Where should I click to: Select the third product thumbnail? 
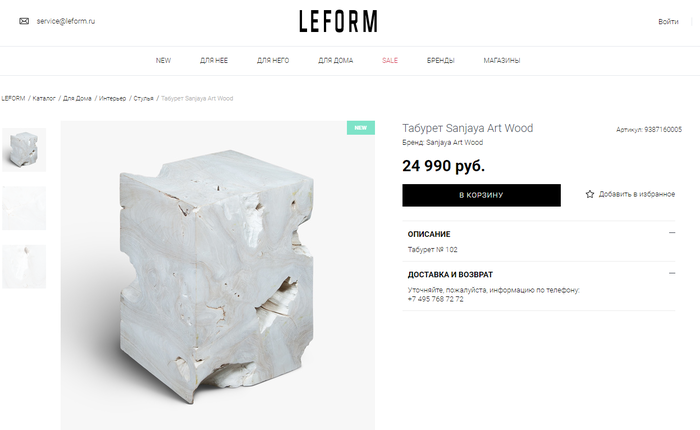point(24,267)
